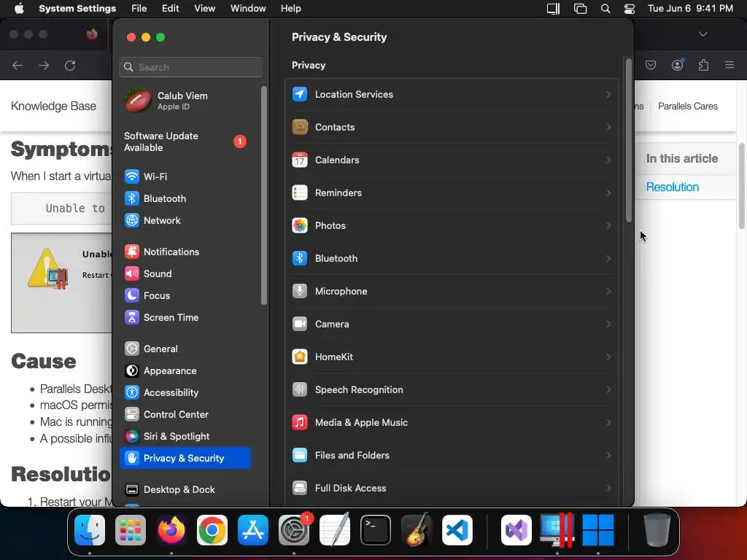Viewport: 747px width, 560px height.
Task: Open the File menu
Action: coord(139,9)
